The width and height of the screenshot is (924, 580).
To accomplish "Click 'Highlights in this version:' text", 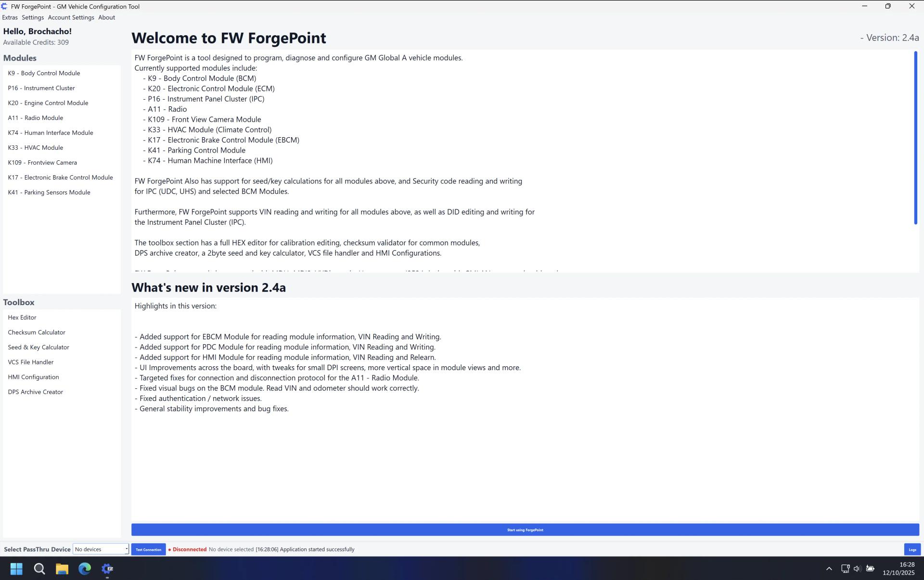I will point(176,306).
